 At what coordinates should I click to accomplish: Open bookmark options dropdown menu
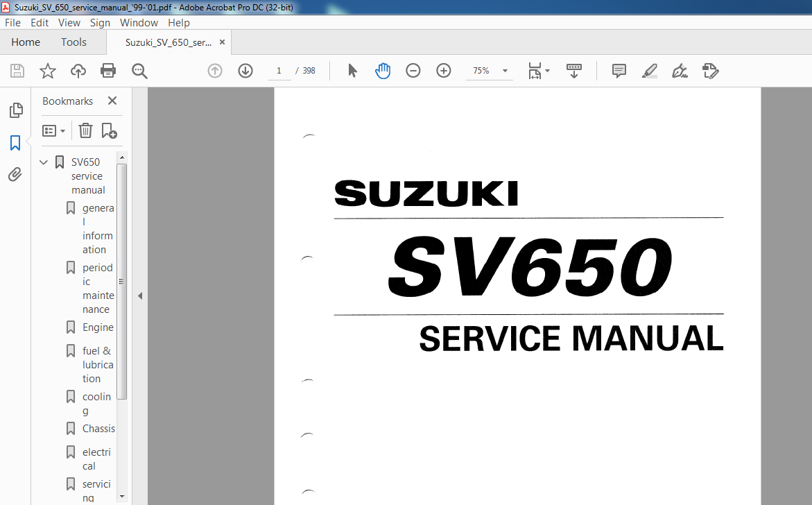54,130
